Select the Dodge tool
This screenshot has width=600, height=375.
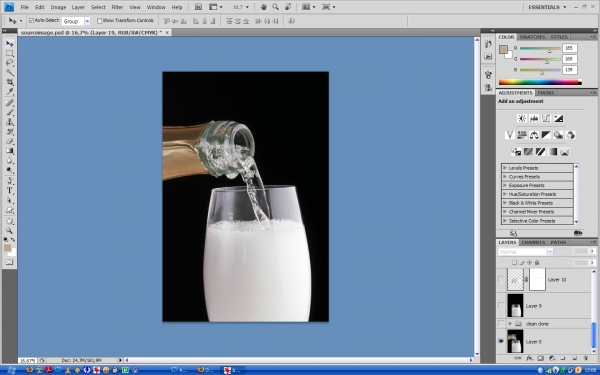coord(9,170)
